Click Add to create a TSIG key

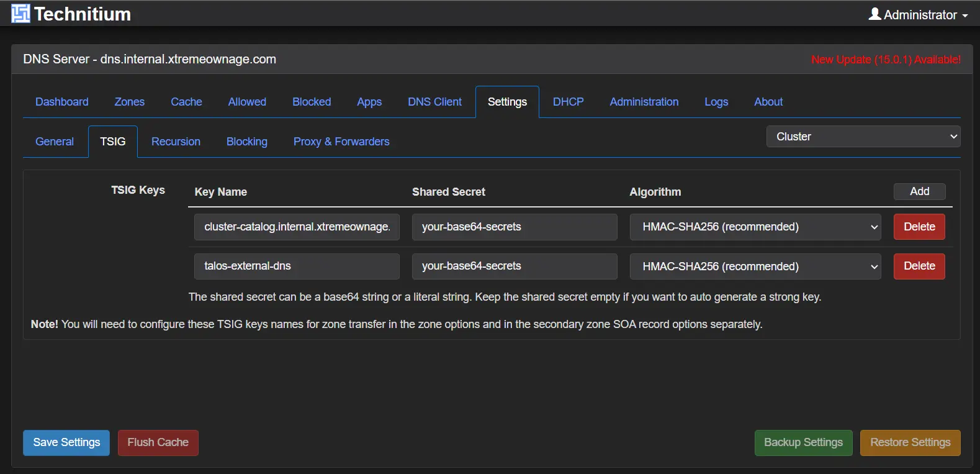[919, 191]
